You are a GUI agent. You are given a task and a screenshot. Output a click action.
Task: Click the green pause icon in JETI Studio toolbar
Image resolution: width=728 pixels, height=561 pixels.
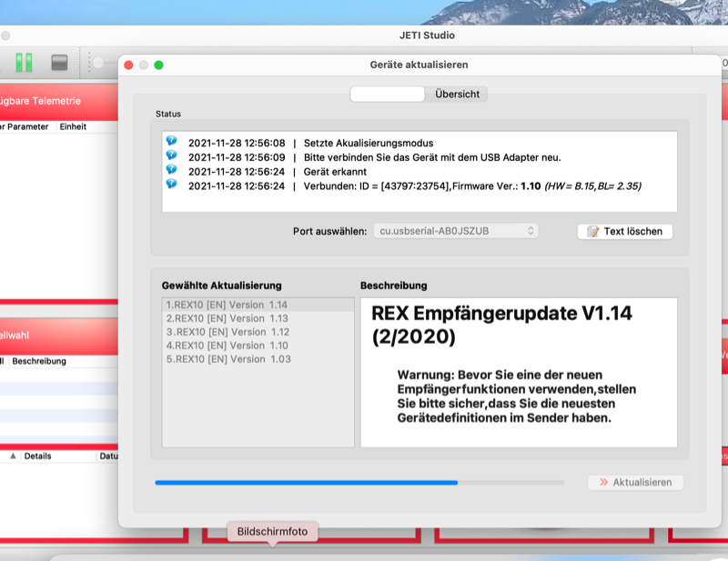point(24,62)
